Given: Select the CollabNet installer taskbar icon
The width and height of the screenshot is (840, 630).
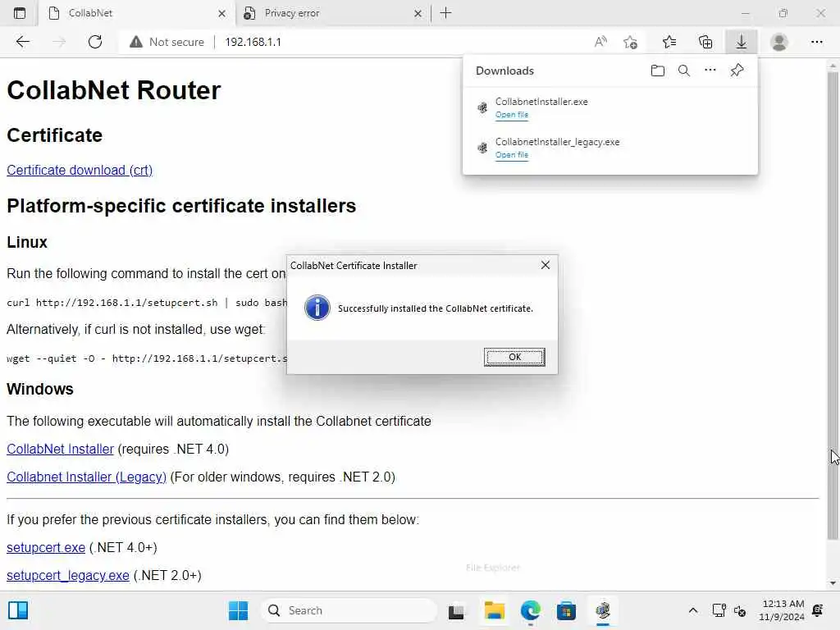Looking at the screenshot, I should [x=603, y=610].
